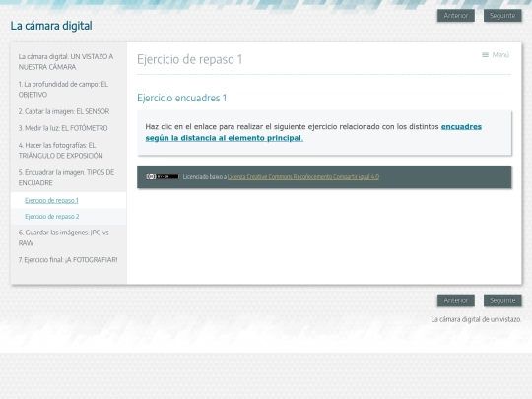This screenshot has height=399, width=532.
Task: Select '3. Medir la luz: EL FOTÓMETRO'
Action: [x=68, y=128]
